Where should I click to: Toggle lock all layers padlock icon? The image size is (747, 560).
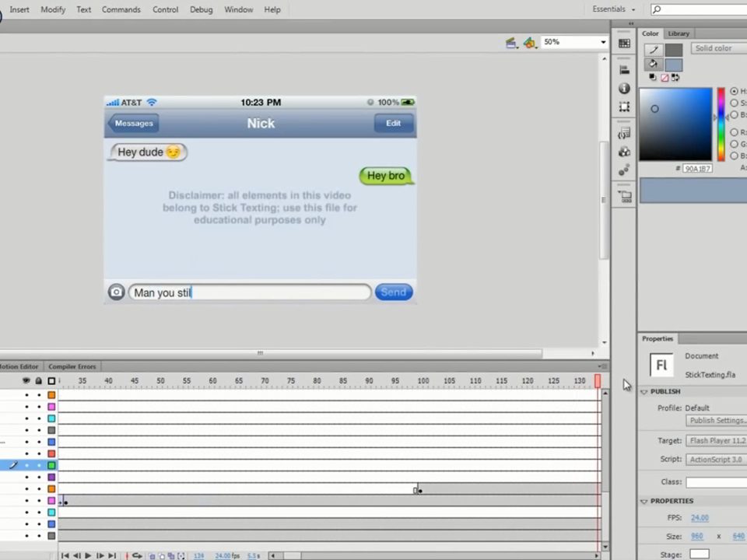[x=39, y=380]
